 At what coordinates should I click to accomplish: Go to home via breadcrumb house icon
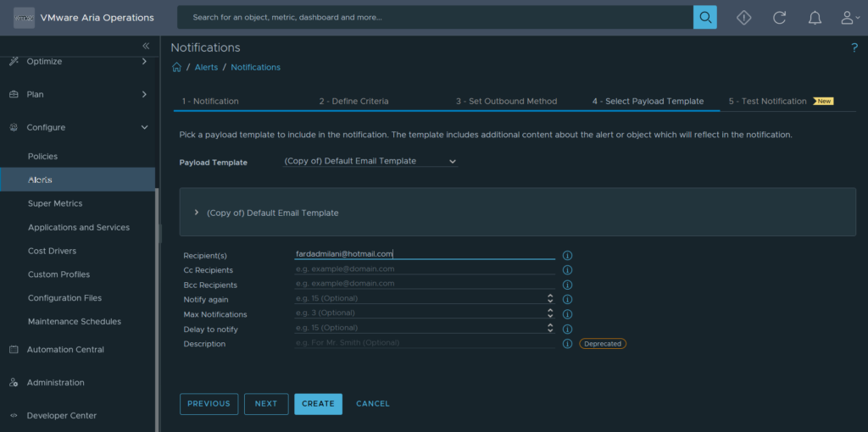coord(176,67)
